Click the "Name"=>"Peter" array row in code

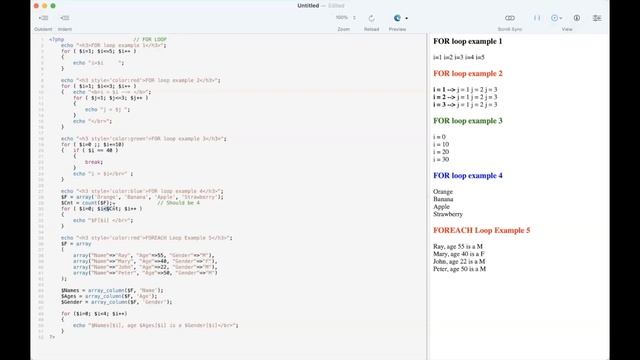tap(145, 273)
